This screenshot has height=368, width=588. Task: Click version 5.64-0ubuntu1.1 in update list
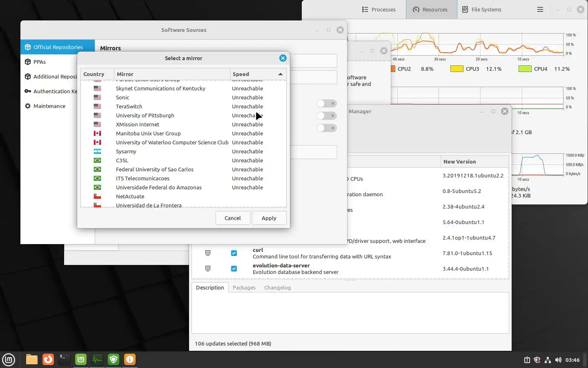[463, 222]
